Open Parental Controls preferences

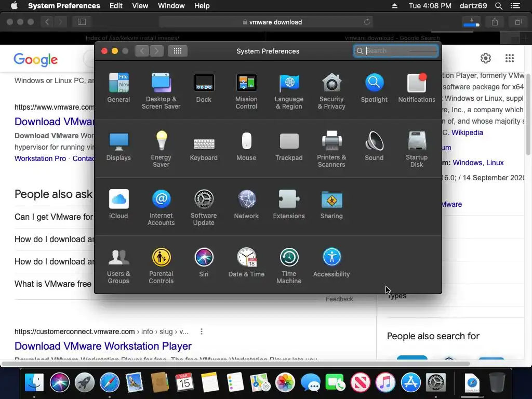(x=161, y=266)
